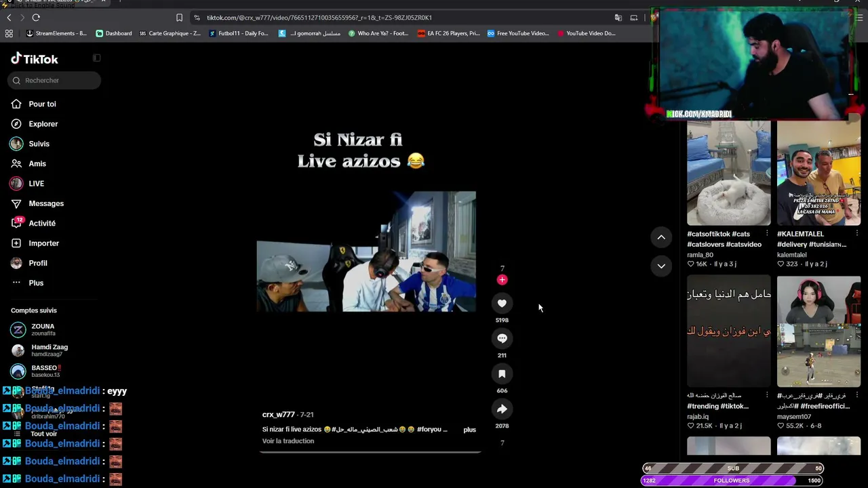The image size is (868, 488).
Task: Open the Dashboard bookmark
Action: [114, 33]
